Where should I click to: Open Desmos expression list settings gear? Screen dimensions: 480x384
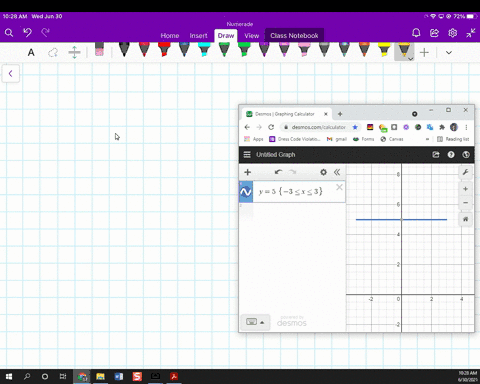tap(323, 172)
